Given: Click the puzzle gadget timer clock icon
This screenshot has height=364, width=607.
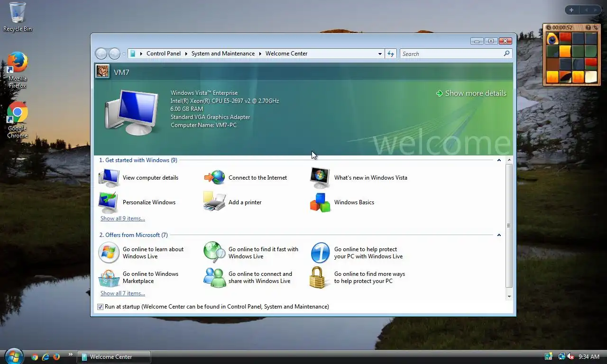Looking at the screenshot, I should [x=548, y=28].
